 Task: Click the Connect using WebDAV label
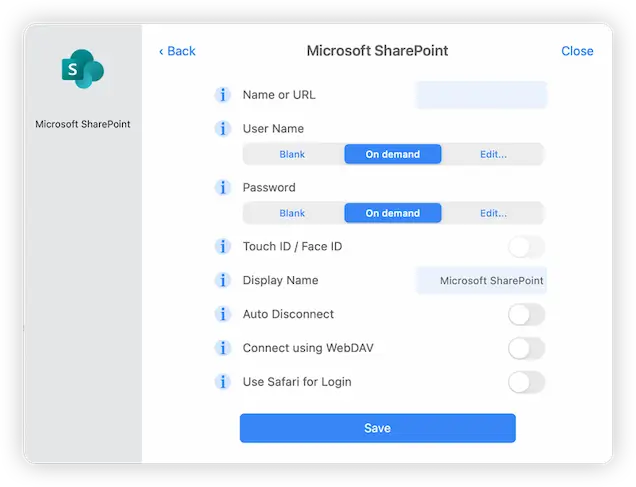308,348
